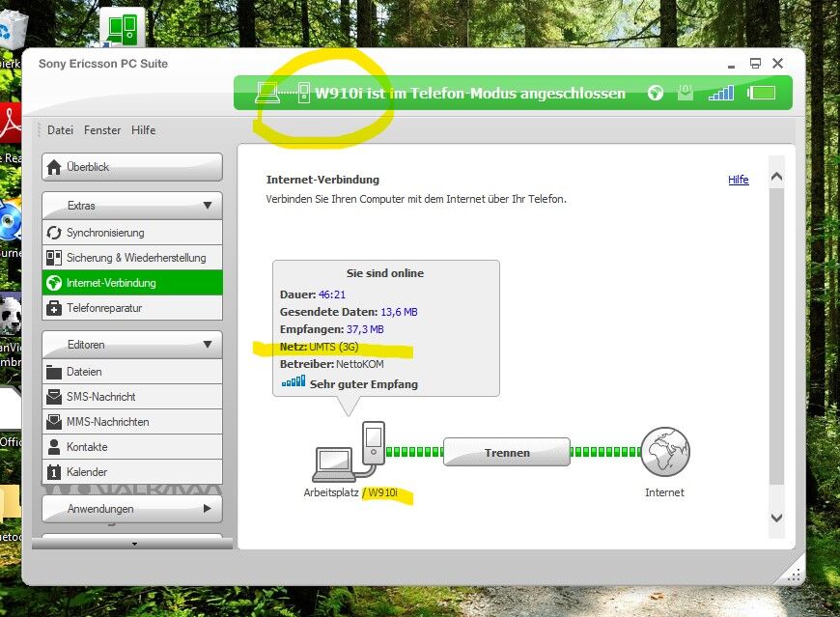Click the Überblick house icon
This screenshot has height=617, width=840.
(x=54, y=167)
